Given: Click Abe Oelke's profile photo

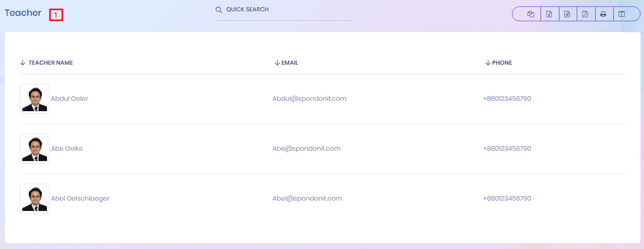Looking at the screenshot, I should (x=35, y=149).
